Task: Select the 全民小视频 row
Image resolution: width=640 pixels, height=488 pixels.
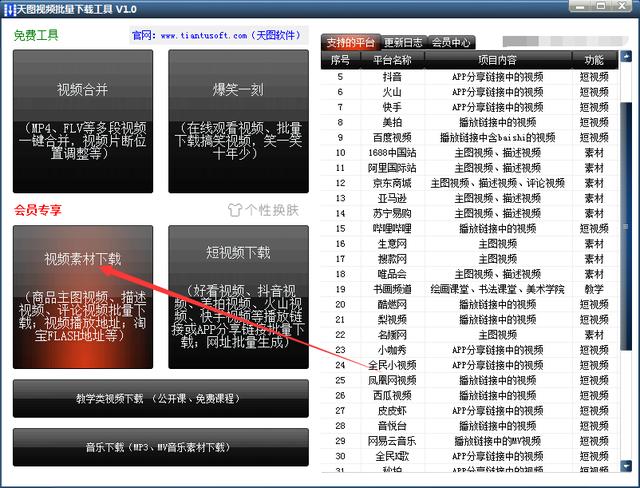Action: coord(470,365)
